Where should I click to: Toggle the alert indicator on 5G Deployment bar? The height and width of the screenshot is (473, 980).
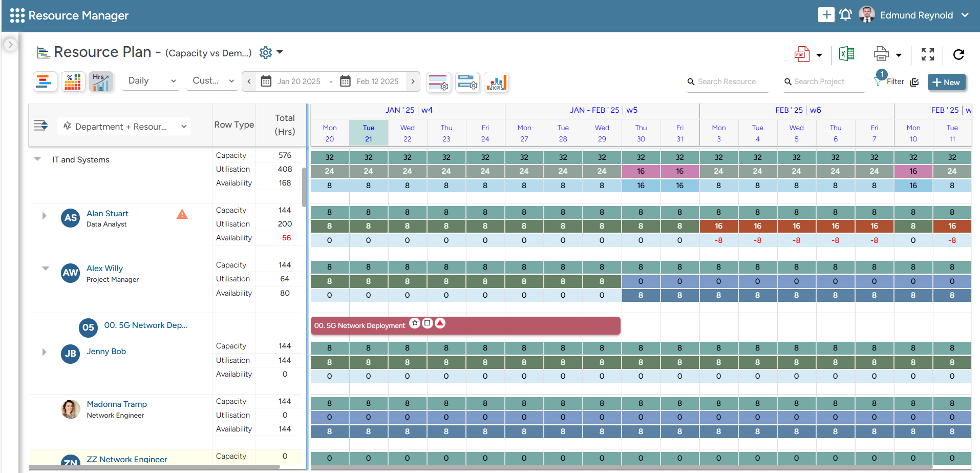pos(440,323)
